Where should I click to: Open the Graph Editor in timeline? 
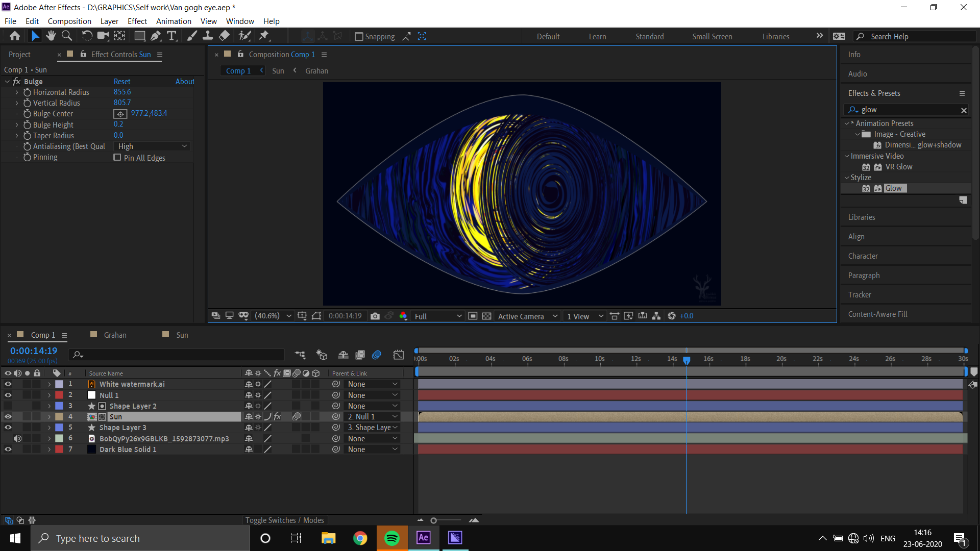[399, 355]
